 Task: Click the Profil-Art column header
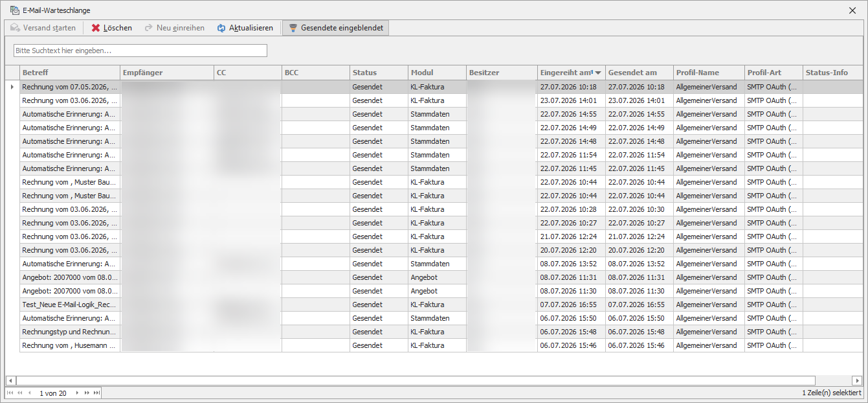tap(773, 73)
